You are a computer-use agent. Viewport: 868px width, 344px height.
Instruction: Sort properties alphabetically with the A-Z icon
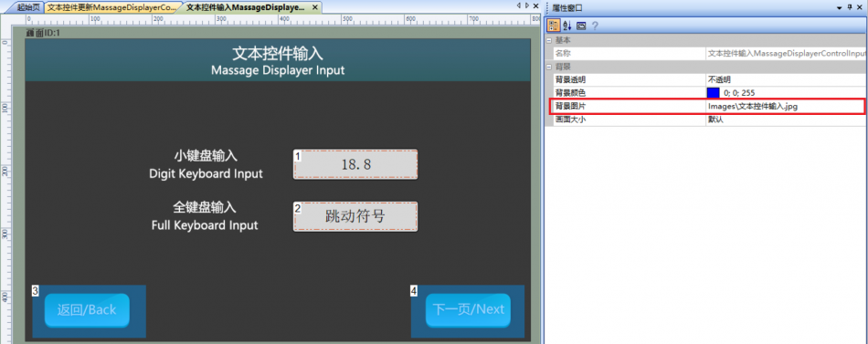click(566, 26)
